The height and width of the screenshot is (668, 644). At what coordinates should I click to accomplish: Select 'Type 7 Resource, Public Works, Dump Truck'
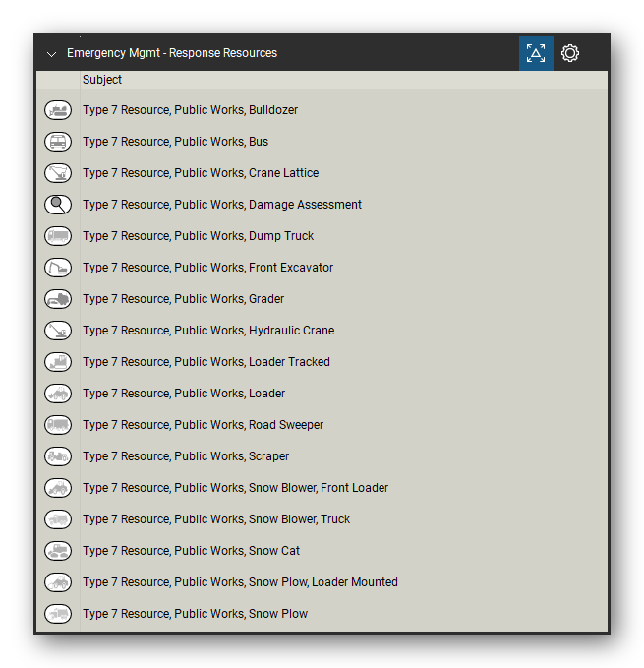(198, 236)
